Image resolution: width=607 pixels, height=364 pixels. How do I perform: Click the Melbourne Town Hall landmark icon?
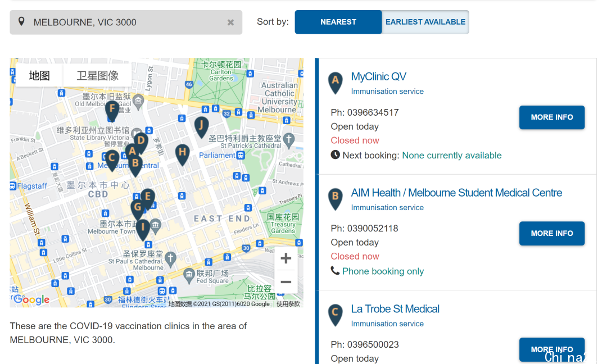156,226
